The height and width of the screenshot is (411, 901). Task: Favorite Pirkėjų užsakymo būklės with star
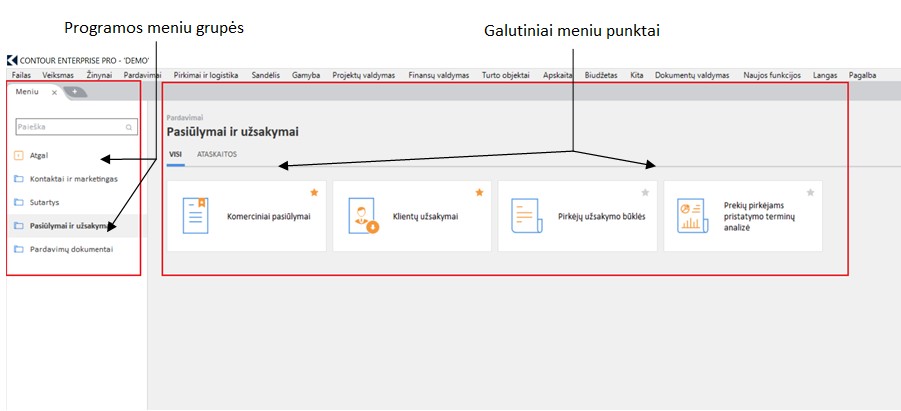click(645, 193)
